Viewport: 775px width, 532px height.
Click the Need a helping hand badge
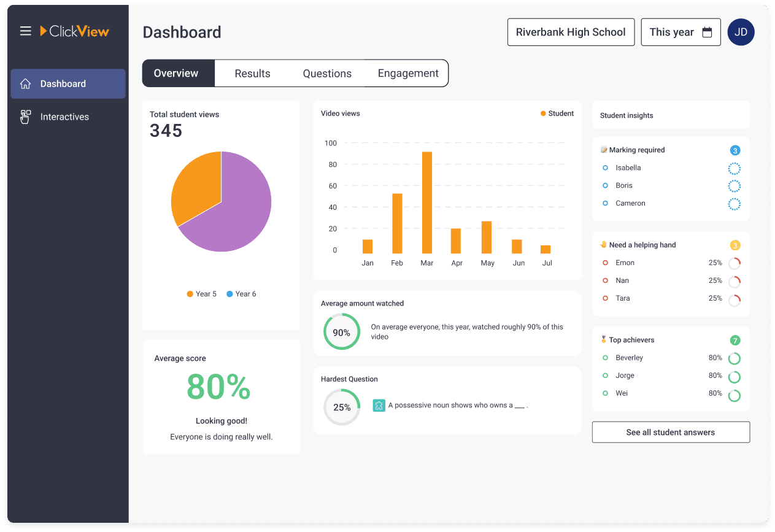click(x=735, y=245)
